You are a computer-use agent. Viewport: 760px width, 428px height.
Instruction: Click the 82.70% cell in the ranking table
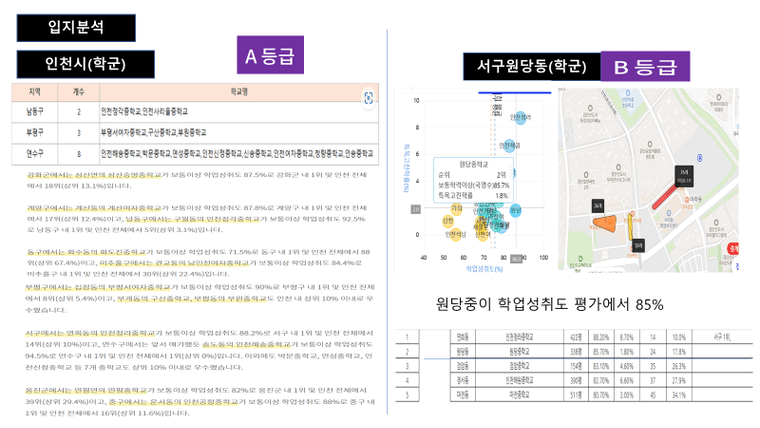pos(602,380)
